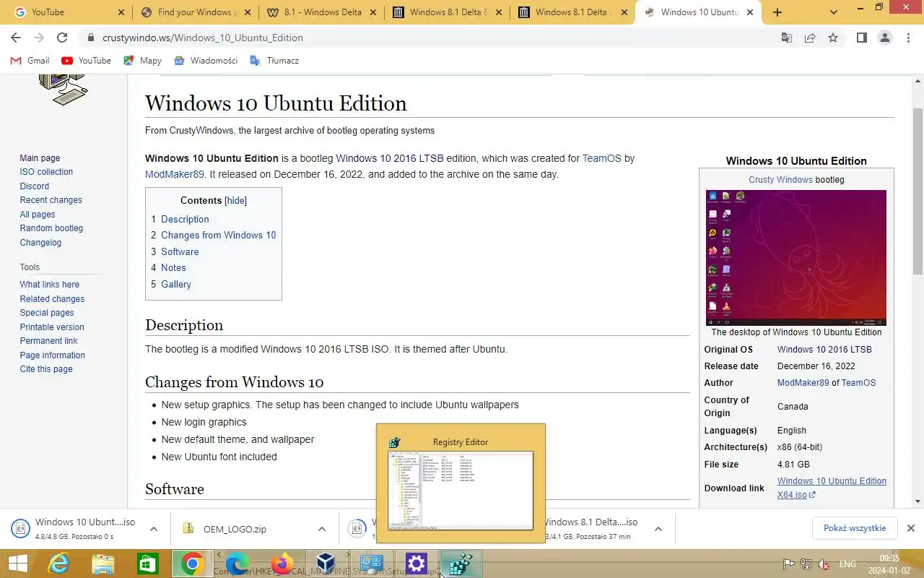Download the Windows 10 Ubuntu Edition X64.iso
Image resolution: width=924 pixels, height=578 pixels.
pos(832,488)
